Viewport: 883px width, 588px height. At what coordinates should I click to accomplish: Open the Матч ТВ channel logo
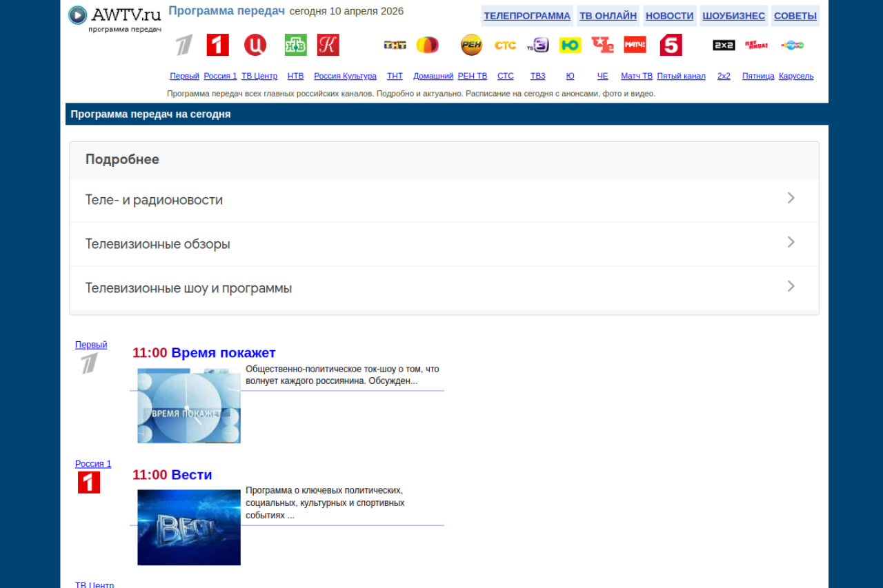tap(635, 45)
